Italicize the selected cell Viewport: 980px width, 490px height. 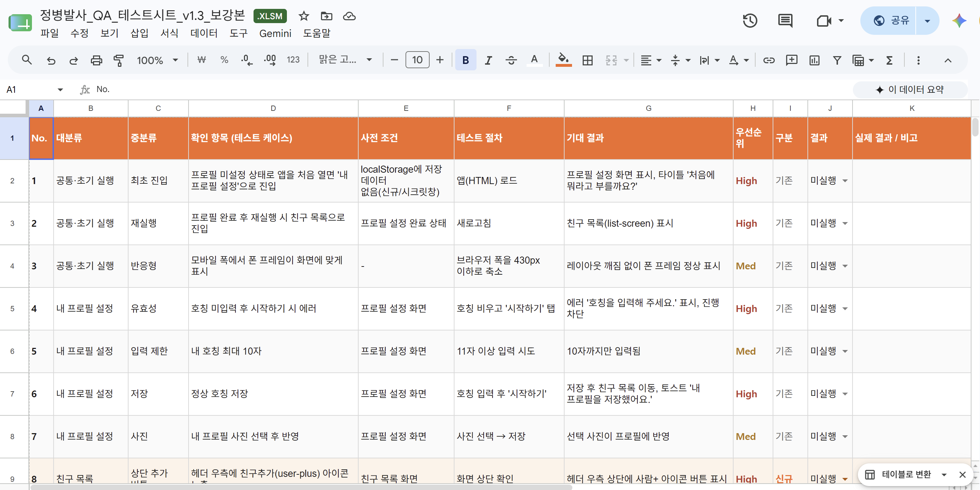pyautogui.click(x=488, y=60)
